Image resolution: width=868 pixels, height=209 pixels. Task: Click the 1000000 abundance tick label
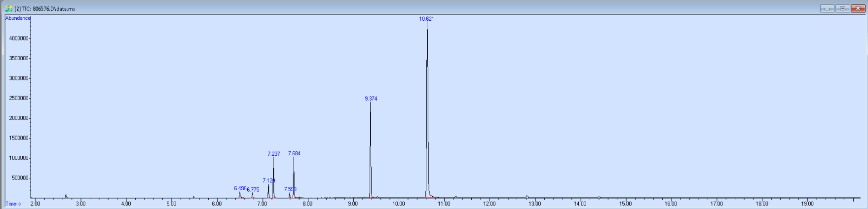tap(18, 158)
